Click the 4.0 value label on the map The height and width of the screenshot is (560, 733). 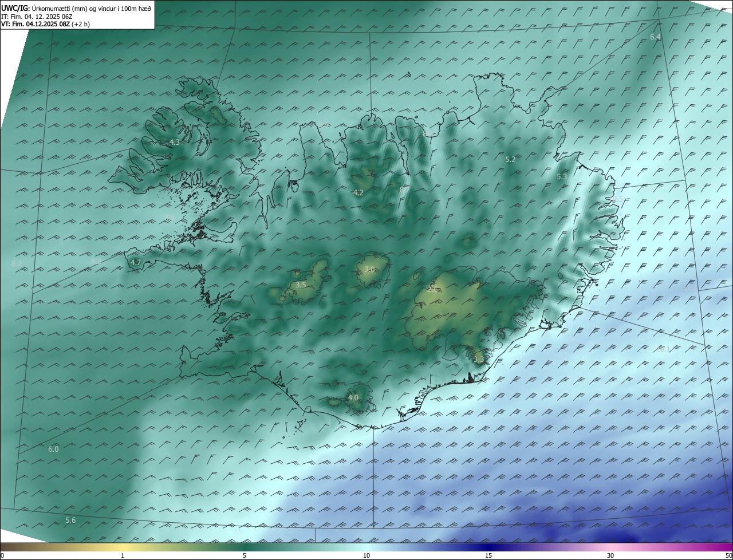353,398
